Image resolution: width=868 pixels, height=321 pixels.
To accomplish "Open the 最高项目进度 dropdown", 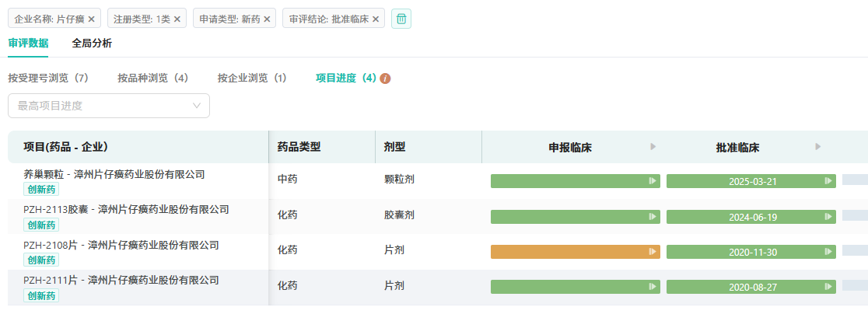I will tap(109, 106).
